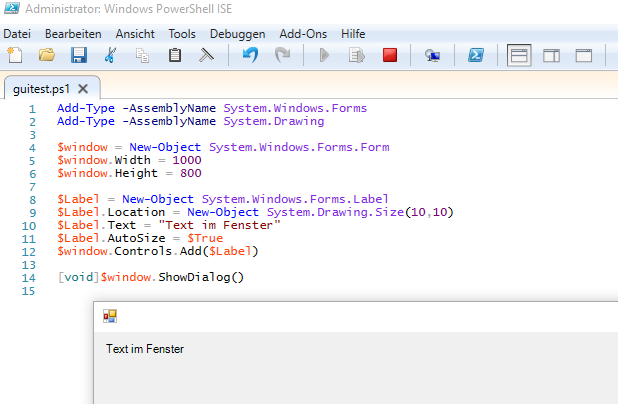The image size is (618, 404).
Task: Toggle script pane shown at top layout
Action: 518,56
